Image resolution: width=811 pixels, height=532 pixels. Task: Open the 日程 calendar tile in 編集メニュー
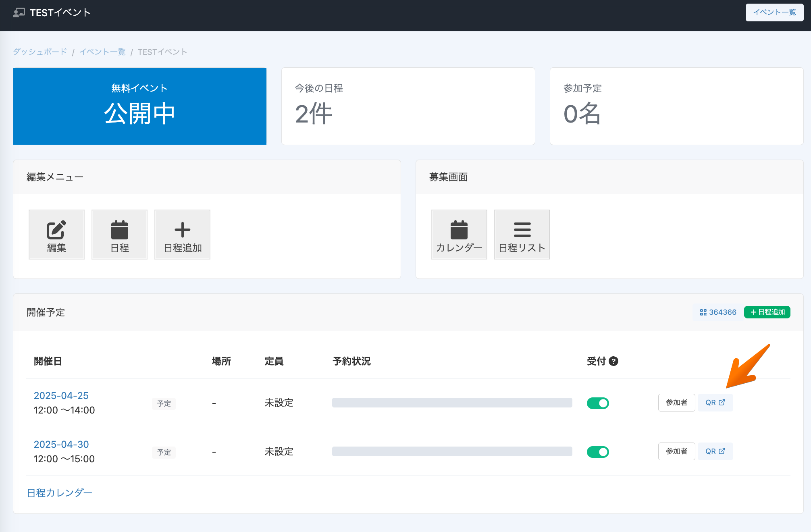tap(119, 235)
